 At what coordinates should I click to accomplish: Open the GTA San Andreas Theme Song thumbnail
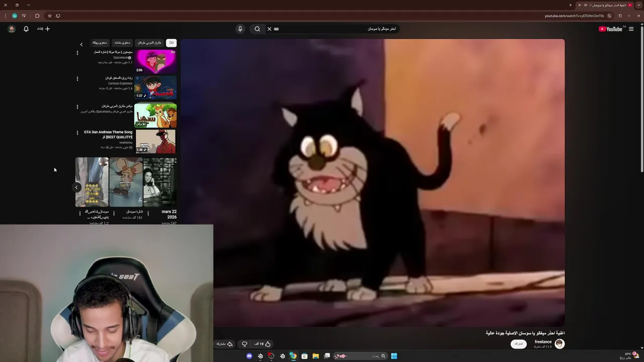155,141
